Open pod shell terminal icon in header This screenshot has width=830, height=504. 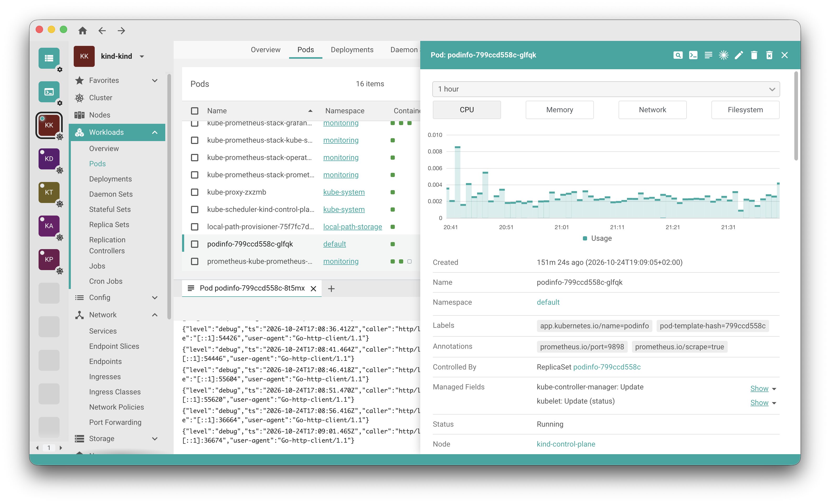coord(693,55)
